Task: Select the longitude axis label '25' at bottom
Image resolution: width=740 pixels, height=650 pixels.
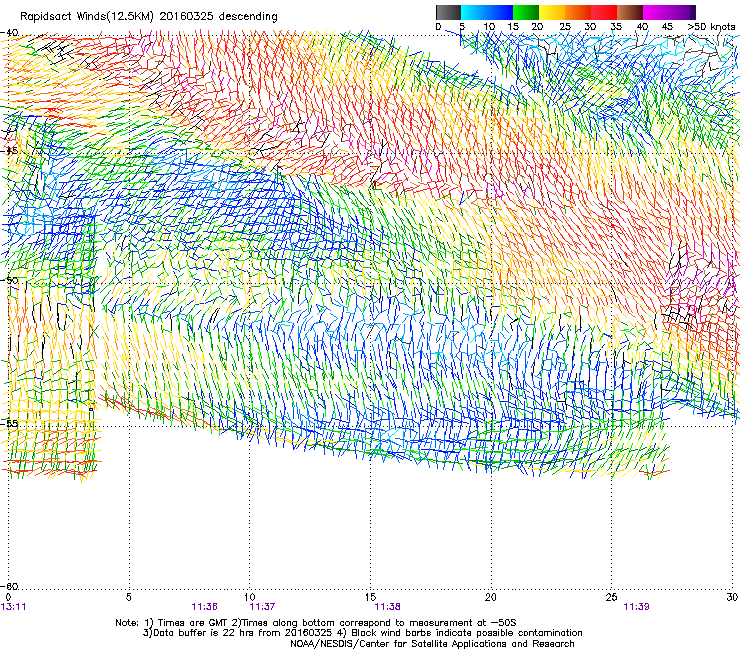Action: tap(611, 598)
